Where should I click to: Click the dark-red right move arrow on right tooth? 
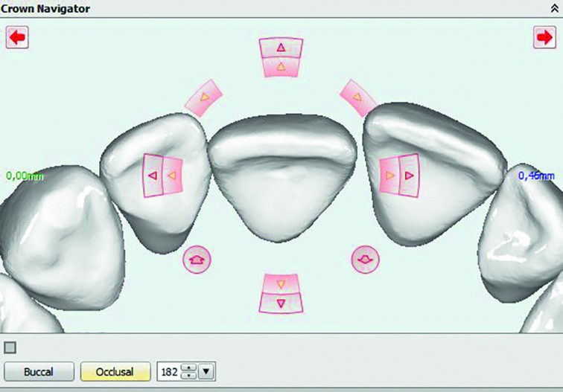coord(409,176)
